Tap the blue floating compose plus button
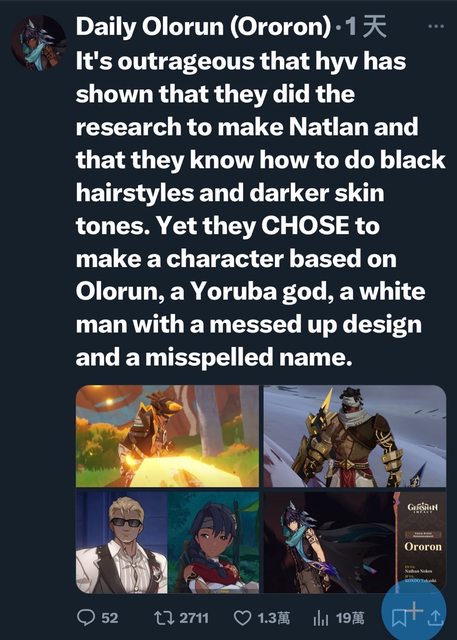457x640 pixels. tap(413, 611)
